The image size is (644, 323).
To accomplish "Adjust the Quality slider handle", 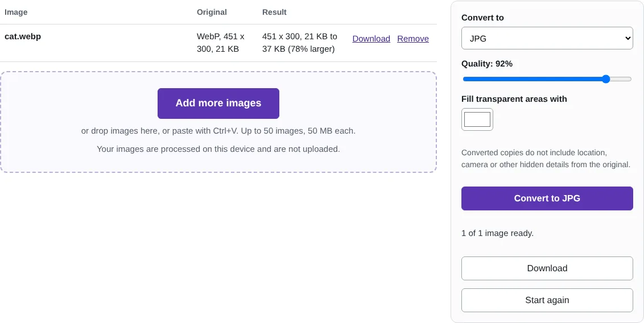I will [606, 79].
